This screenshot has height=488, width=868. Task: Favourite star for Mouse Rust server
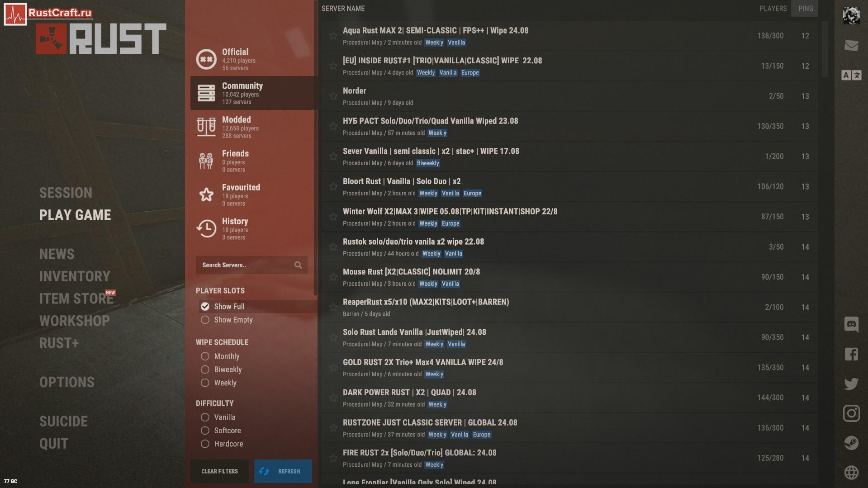click(333, 277)
